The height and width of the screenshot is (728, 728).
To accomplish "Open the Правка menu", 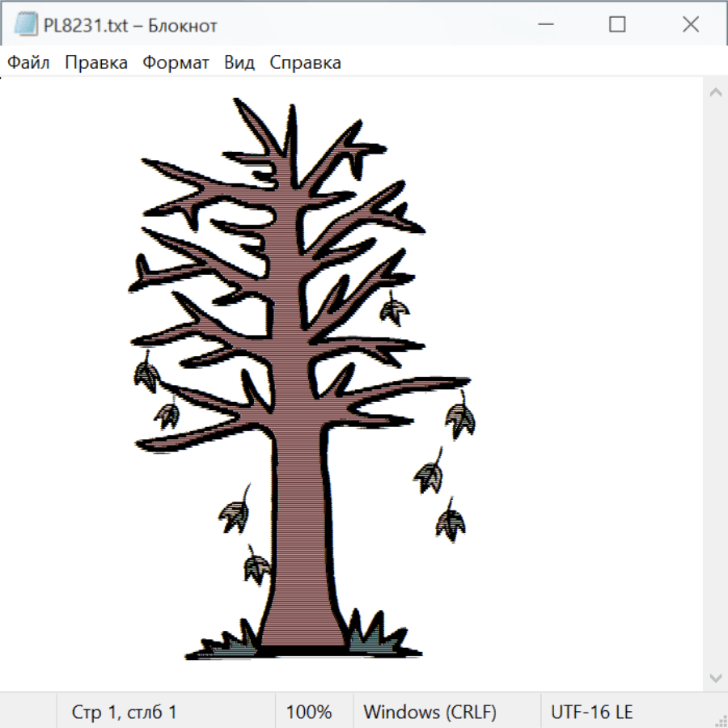I will [x=96, y=63].
